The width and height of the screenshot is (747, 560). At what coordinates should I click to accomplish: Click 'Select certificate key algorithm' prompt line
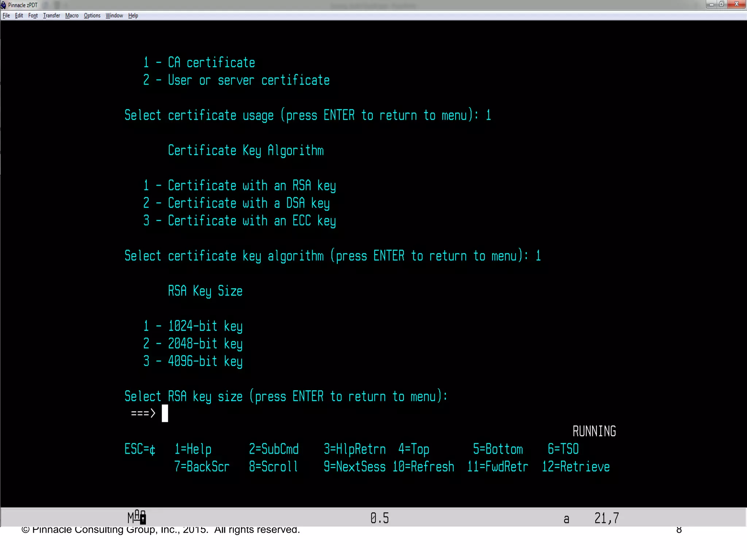(x=333, y=256)
